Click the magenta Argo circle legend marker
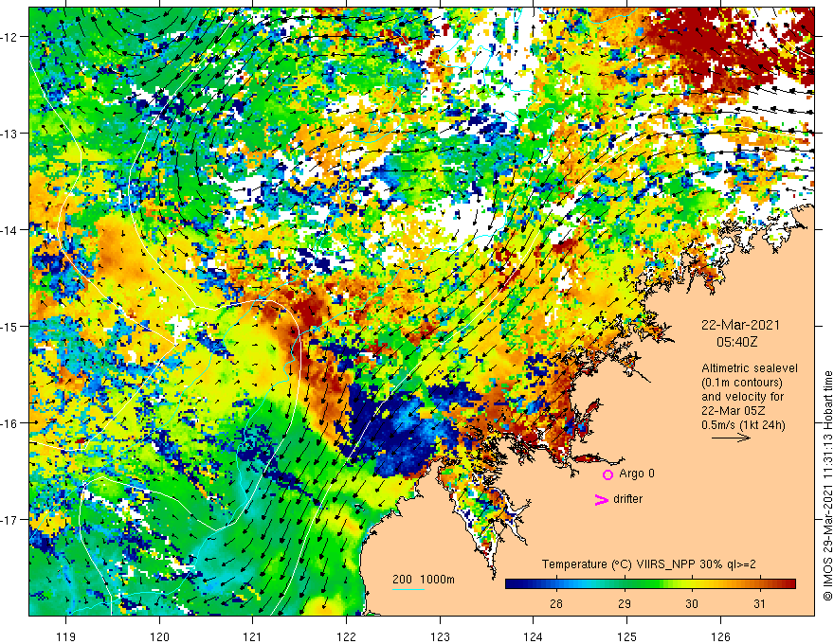 pyautogui.click(x=607, y=474)
